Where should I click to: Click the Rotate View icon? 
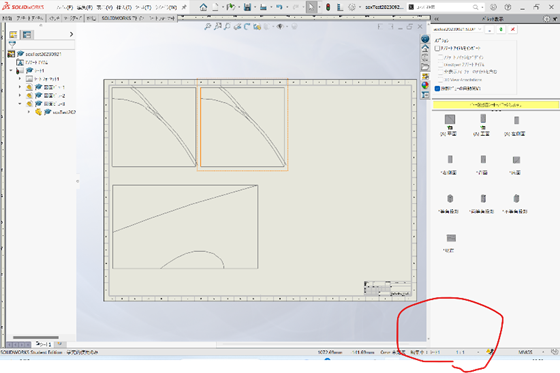coord(247,26)
